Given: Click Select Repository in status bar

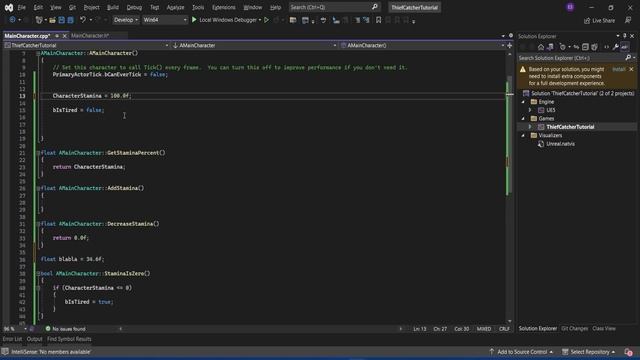Looking at the screenshot, I should [x=589, y=352].
